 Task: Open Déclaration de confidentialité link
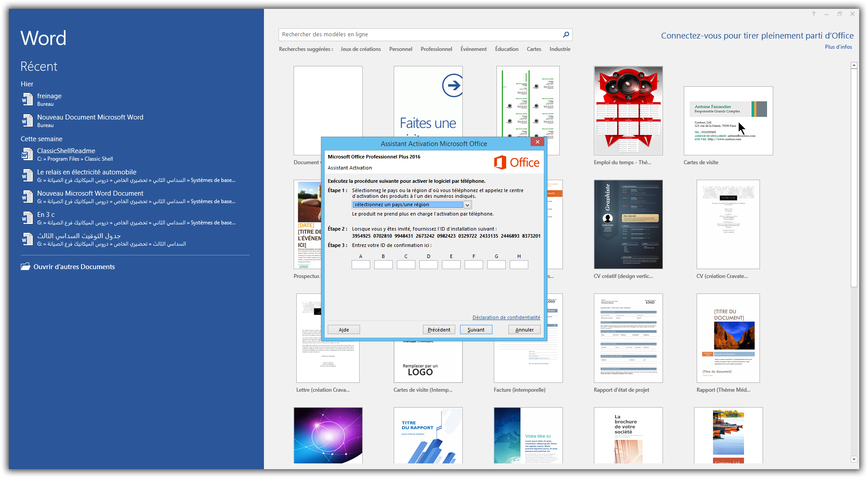click(506, 317)
